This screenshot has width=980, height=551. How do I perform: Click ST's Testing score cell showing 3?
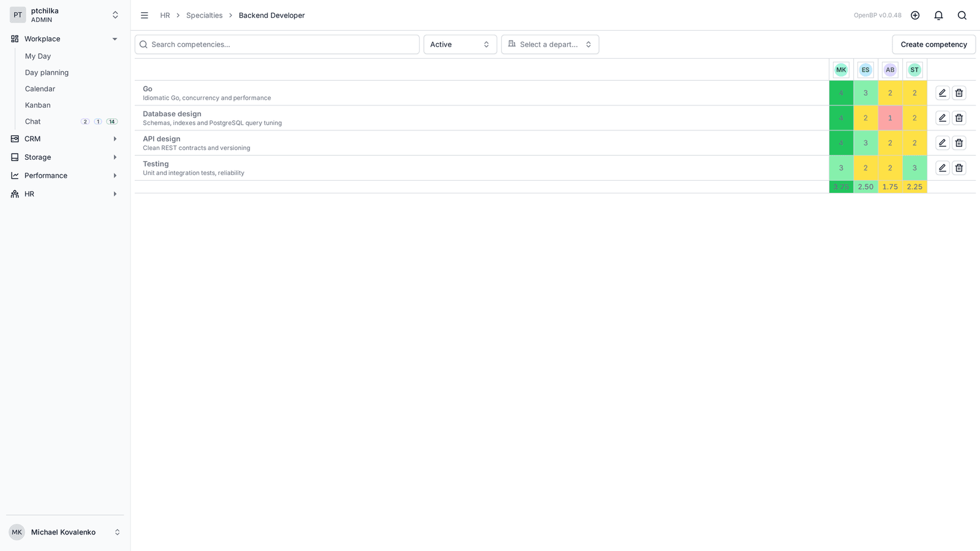(x=914, y=168)
